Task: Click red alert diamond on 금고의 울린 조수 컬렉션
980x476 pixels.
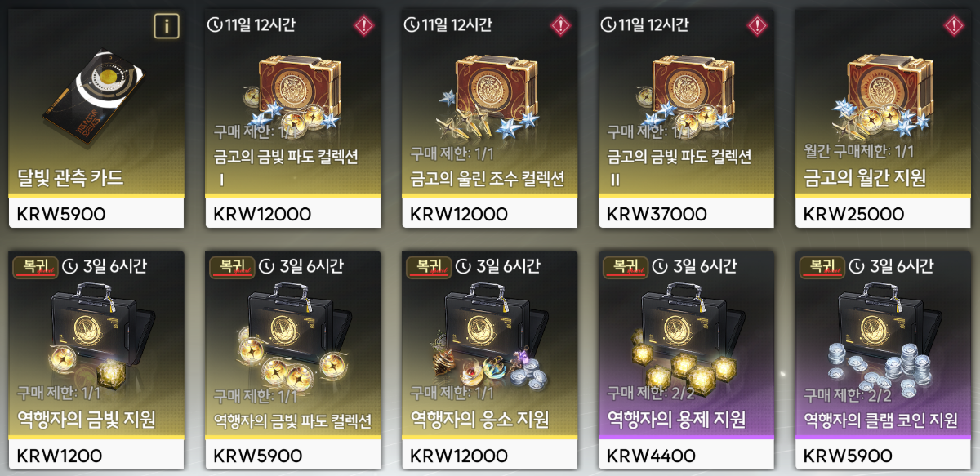Action: 560,25
